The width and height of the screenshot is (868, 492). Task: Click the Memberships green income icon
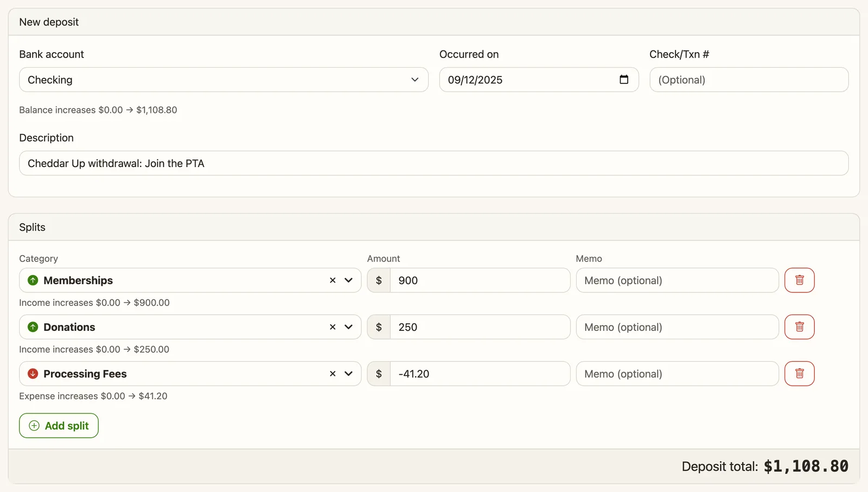[33, 280]
